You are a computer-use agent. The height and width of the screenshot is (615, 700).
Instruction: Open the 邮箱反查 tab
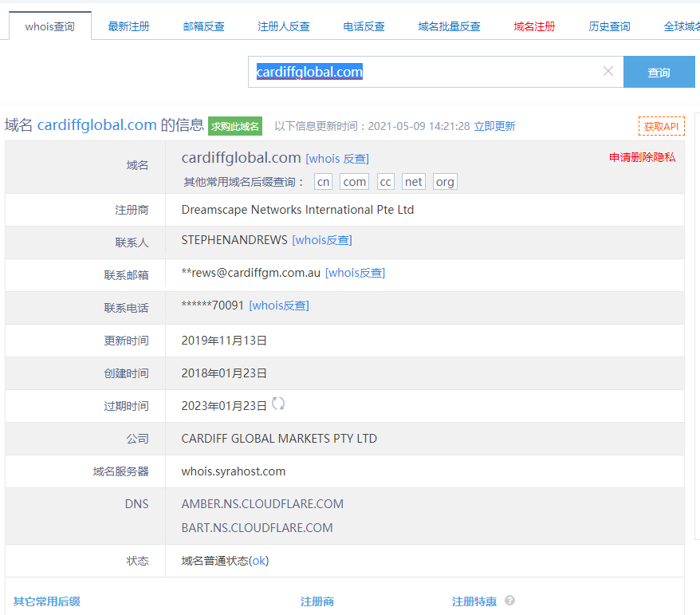tap(204, 26)
